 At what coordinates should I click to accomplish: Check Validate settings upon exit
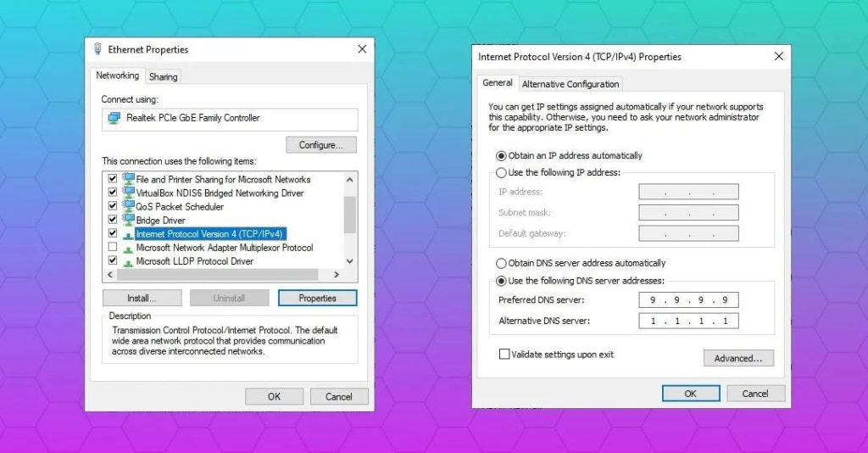click(x=504, y=354)
